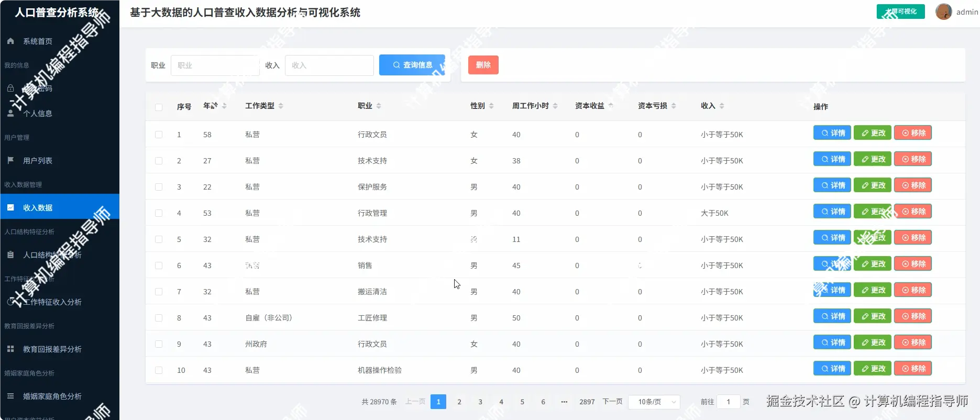Click the flag icon beside 用户列表
Image resolution: width=980 pixels, height=420 pixels.
[10, 160]
